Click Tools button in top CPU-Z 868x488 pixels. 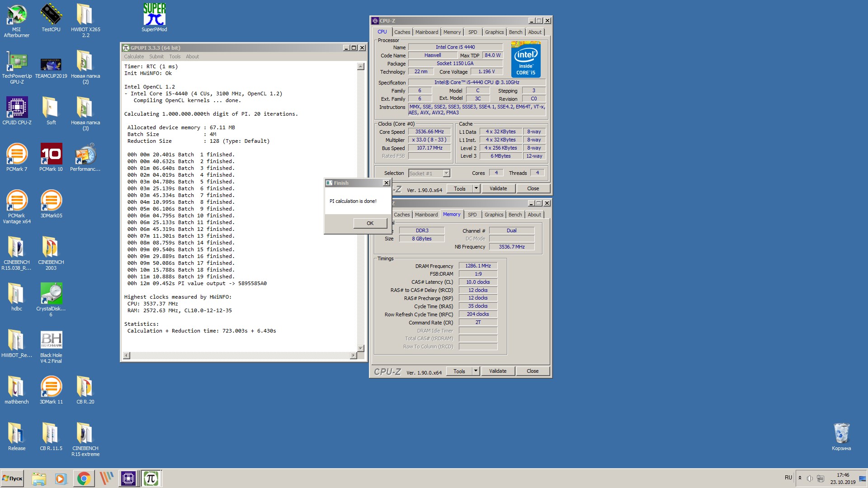460,188
